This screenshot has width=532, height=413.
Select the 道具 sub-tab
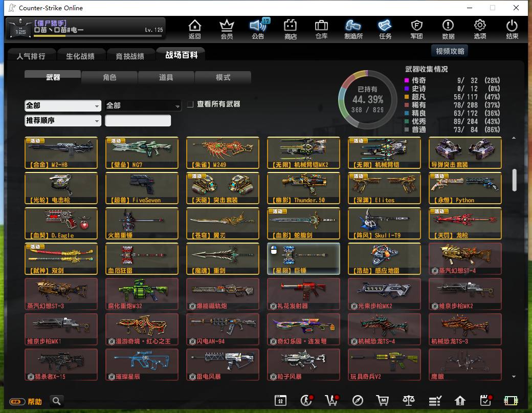[166, 77]
